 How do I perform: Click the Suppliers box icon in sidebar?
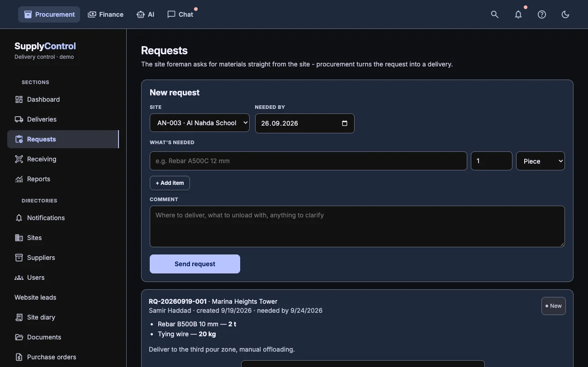click(19, 258)
